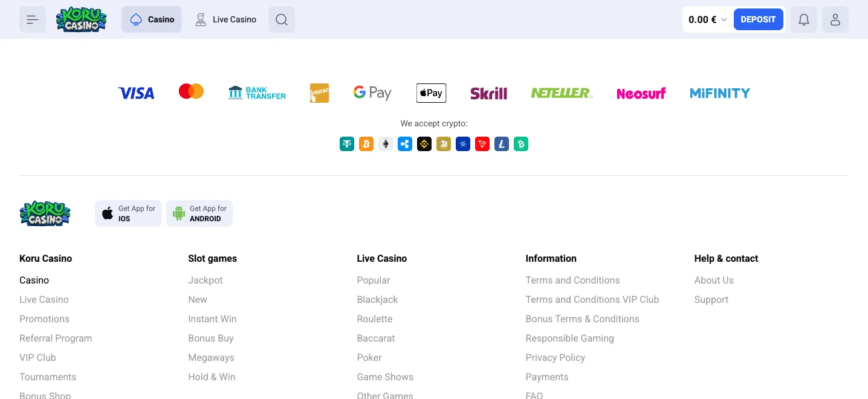The height and width of the screenshot is (399, 868).
Task: Click the Tether crypto icon
Action: click(x=347, y=144)
